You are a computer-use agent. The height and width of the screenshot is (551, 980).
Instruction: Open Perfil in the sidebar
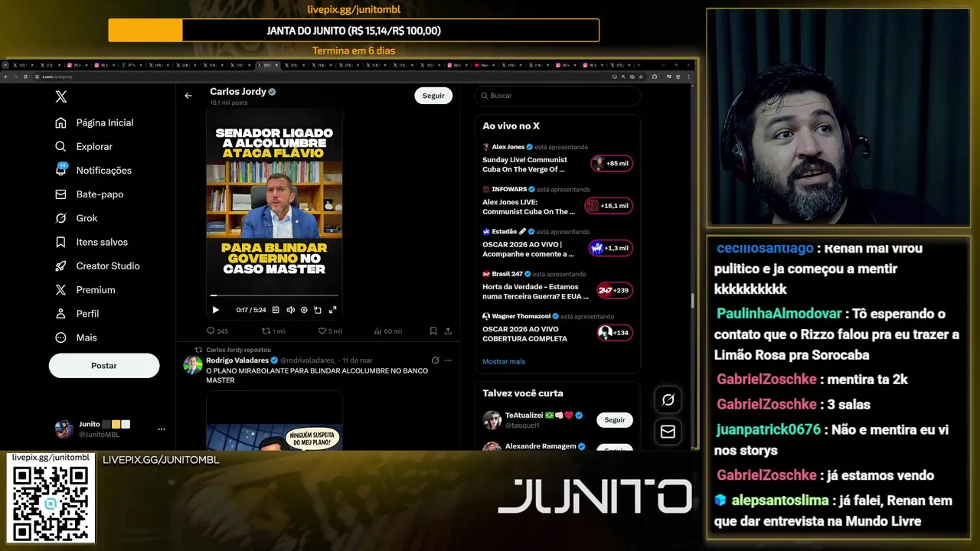tap(77, 314)
